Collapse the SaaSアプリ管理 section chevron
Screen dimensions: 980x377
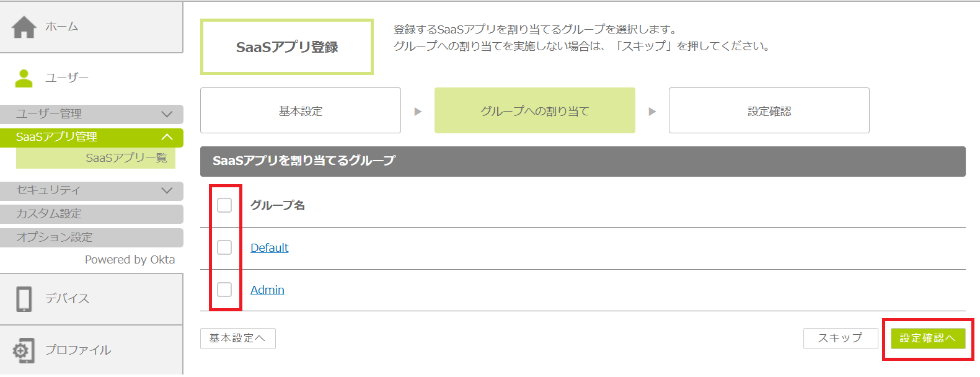pyautogui.click(x=167, y=137)
